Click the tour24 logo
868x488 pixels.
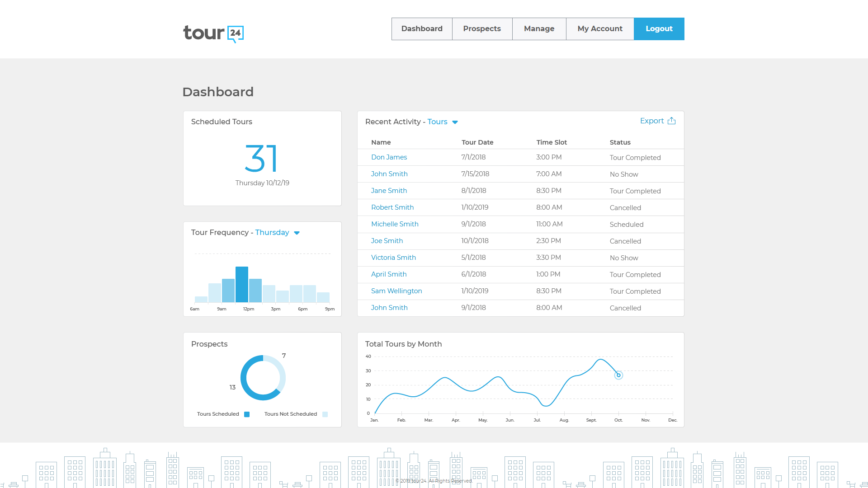[x=213, y=33]
